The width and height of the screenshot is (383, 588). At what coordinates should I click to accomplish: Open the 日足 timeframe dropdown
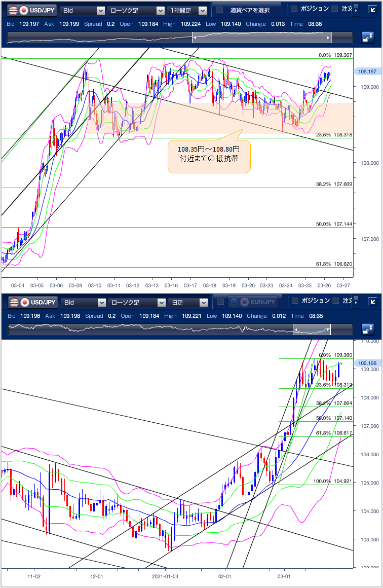point(187,303)
